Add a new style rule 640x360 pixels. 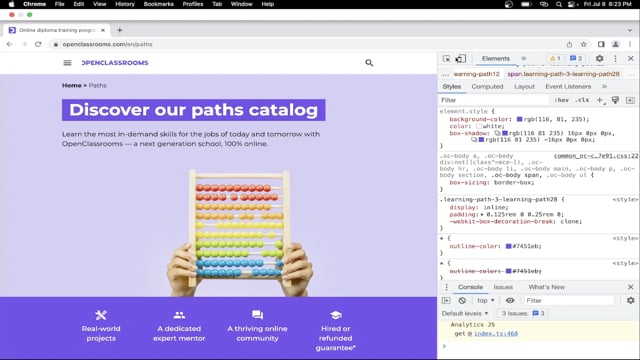[600, 100]
